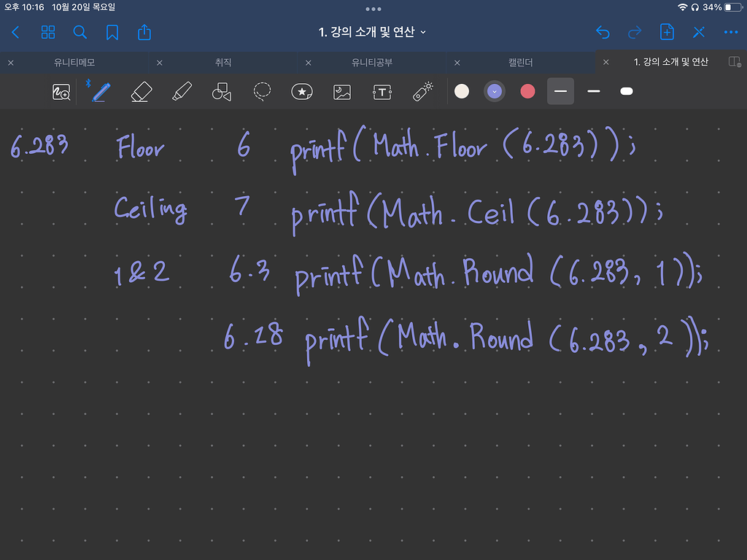Select the Highlighter tool
Screen dimensions: 747x560
[181, 91]
